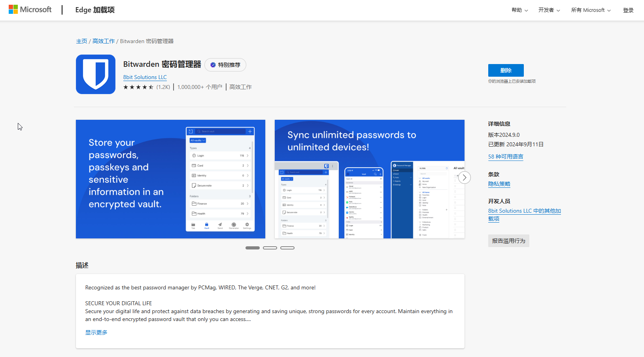Open 高效工作 breadcrumb link
644x357 pixels.
click(x=104, y=41)
